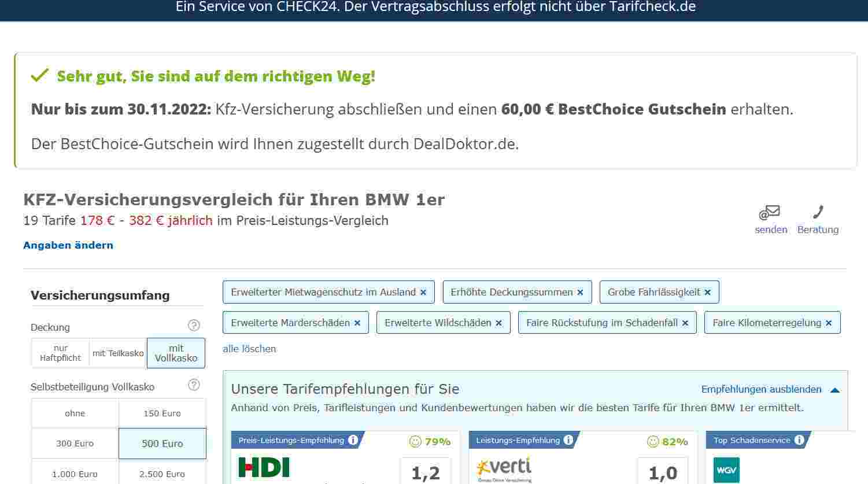868x484 pixels.
Task: Remove the Erhöhte Deckungssummen filter
Action: pos(581,293)
